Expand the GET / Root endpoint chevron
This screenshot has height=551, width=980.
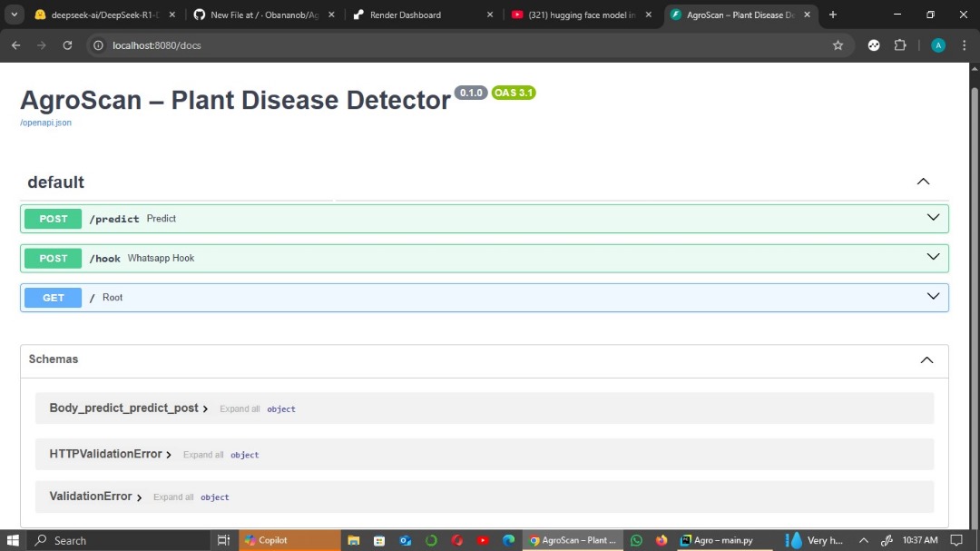click(x=933, y=297)
